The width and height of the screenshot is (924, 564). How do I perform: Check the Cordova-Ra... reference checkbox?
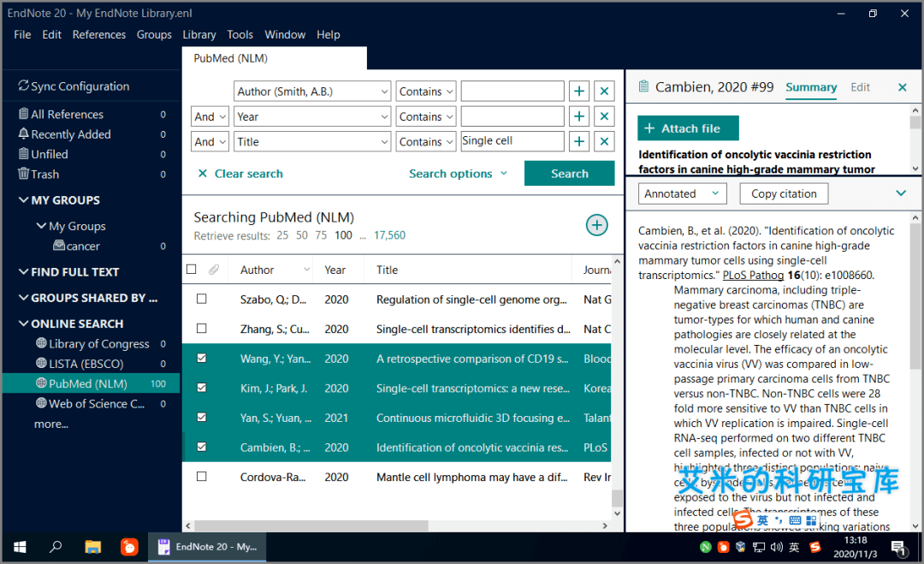202,476
